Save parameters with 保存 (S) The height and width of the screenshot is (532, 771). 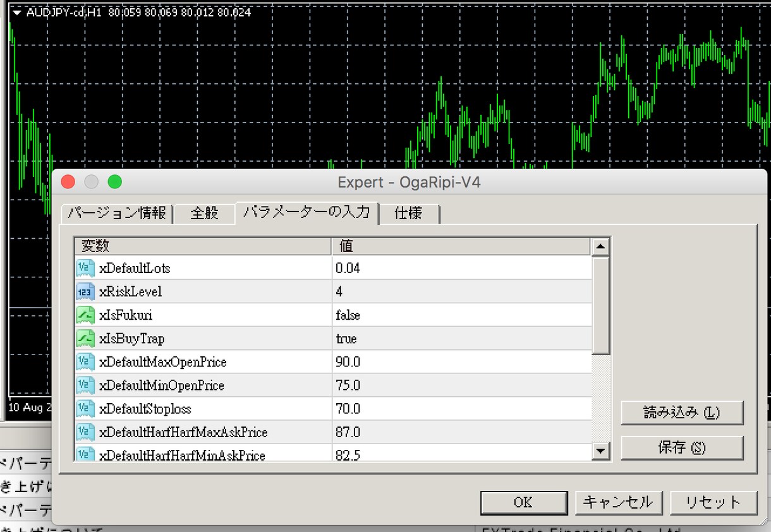click(x=682, y=448)
